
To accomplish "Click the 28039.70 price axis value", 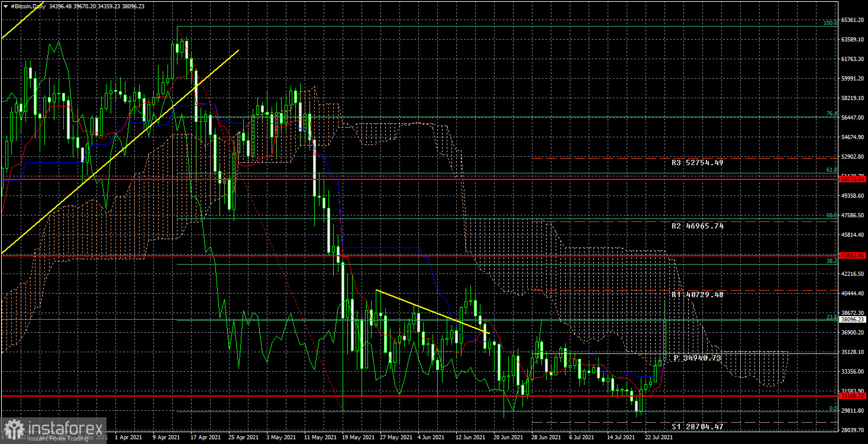I will [853, 430].
